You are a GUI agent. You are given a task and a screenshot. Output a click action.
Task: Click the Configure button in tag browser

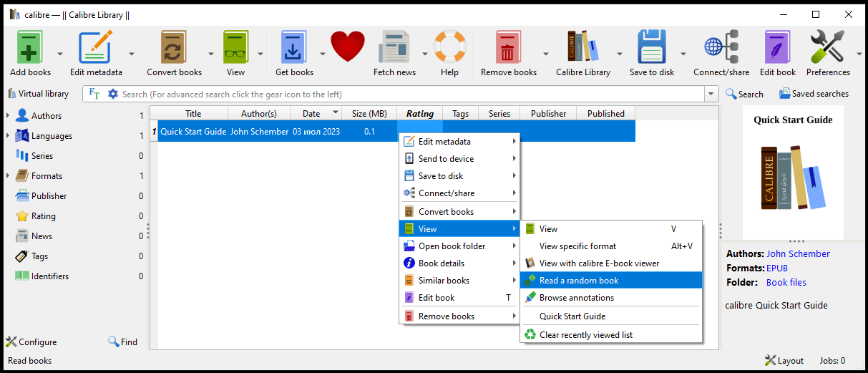click(x=31, y=341)
